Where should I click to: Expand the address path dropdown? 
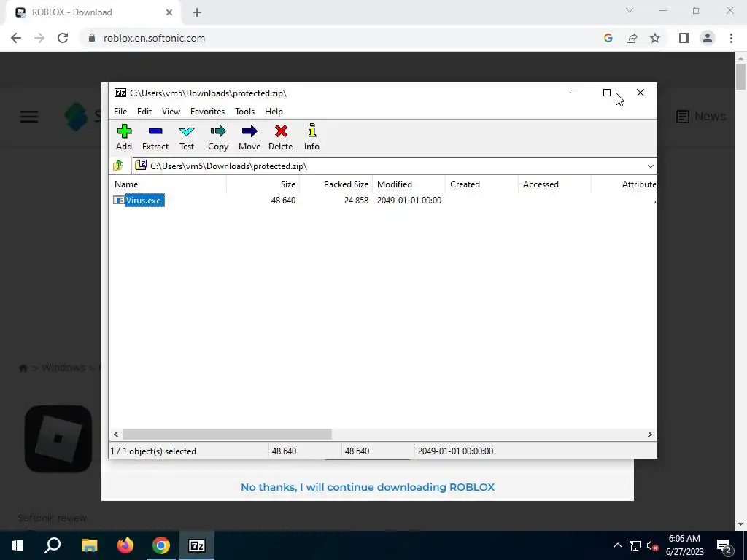pyautogui.click(x=650, y=166)
